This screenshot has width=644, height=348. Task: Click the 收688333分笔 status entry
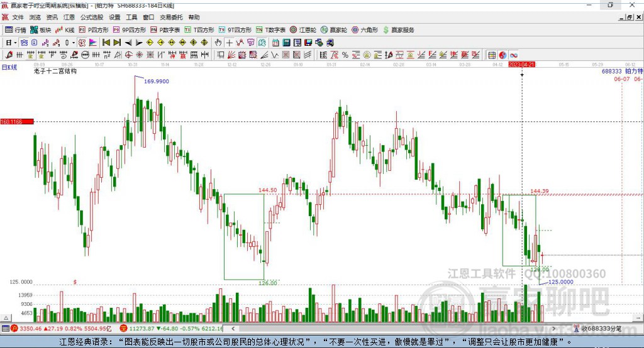597,329
